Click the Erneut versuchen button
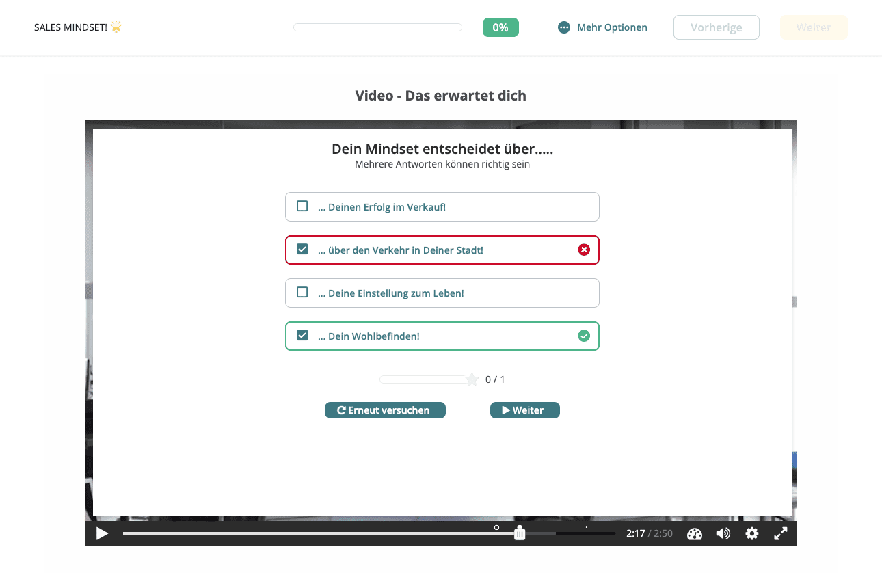Image resolution: width=882 pixels, height=588 pixels. [x=385, y=410]
